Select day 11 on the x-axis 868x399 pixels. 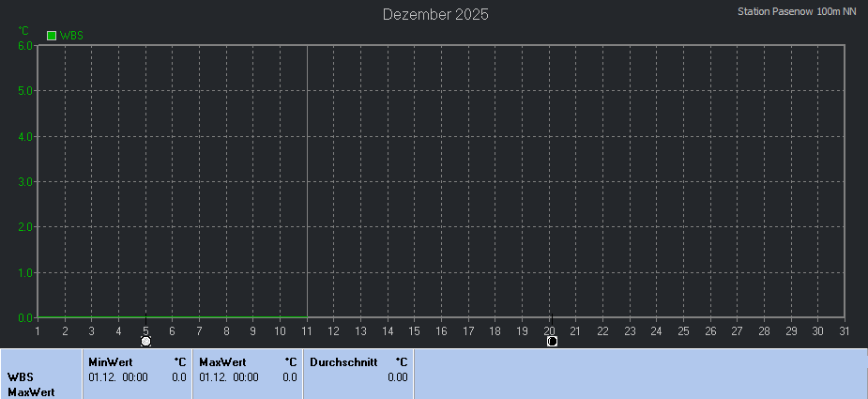(307, 330)
